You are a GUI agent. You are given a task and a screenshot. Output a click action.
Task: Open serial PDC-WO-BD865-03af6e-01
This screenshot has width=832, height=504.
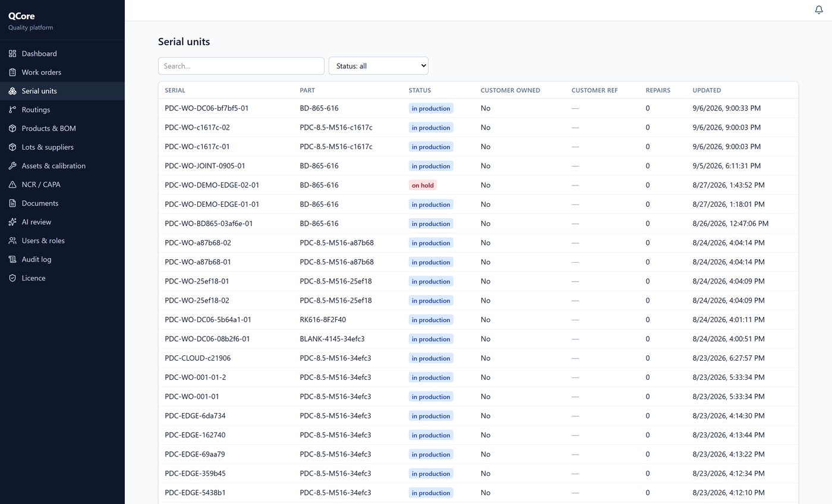[x=209, y=223]
